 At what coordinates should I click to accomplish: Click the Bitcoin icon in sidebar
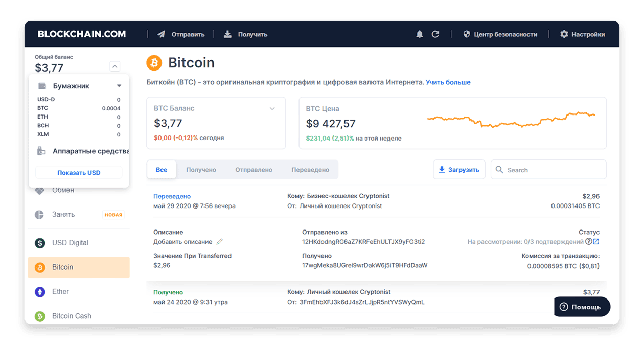(40, 267)
